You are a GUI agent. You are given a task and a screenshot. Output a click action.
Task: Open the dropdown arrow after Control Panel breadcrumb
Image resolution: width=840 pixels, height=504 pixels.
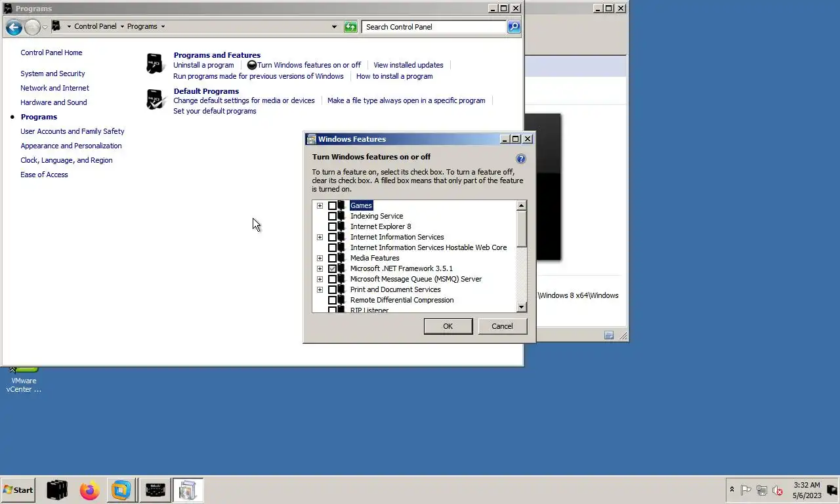pos(122,27)
